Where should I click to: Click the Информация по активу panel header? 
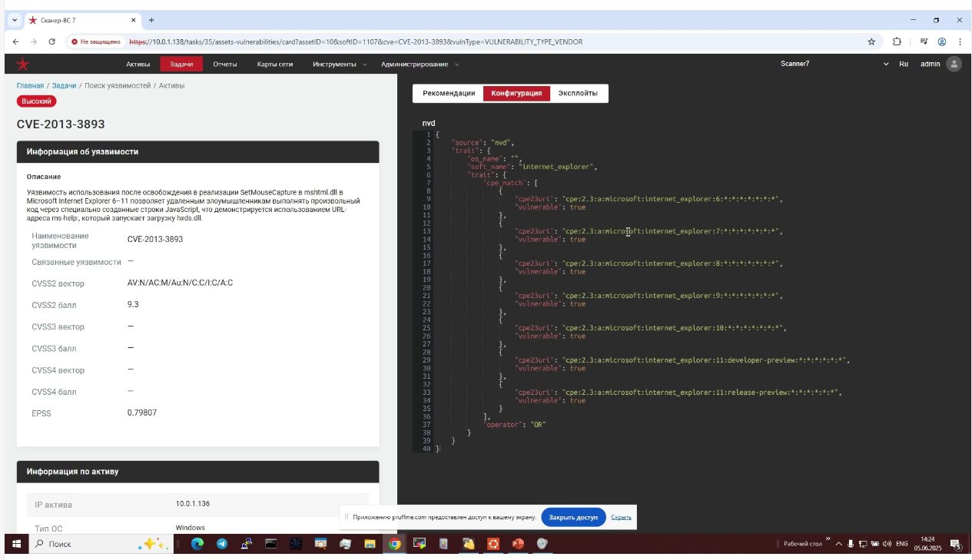click(198, 472)
